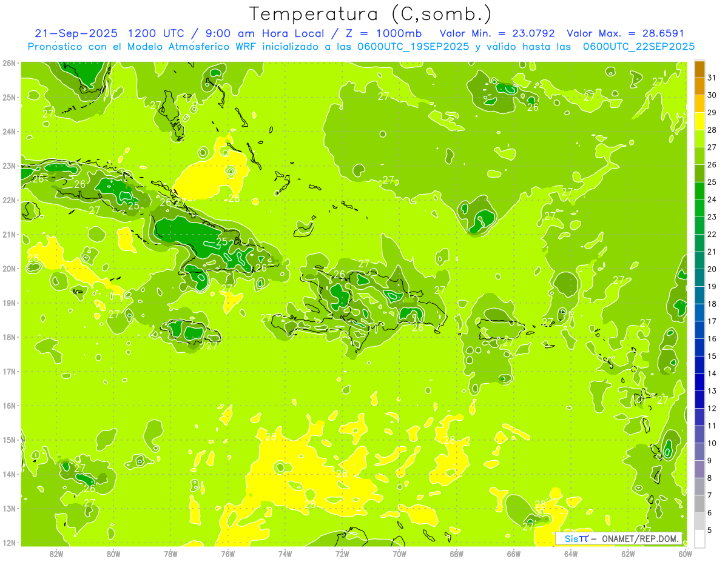The image size is (728, 562).
Task: Click the 72W longitude axis label
Action: tap(342, 554)
